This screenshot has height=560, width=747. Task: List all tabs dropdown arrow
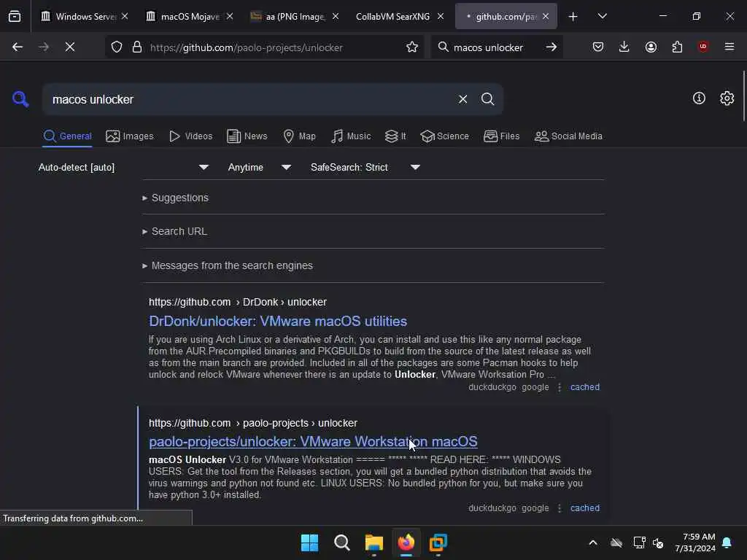coord(602,16)
